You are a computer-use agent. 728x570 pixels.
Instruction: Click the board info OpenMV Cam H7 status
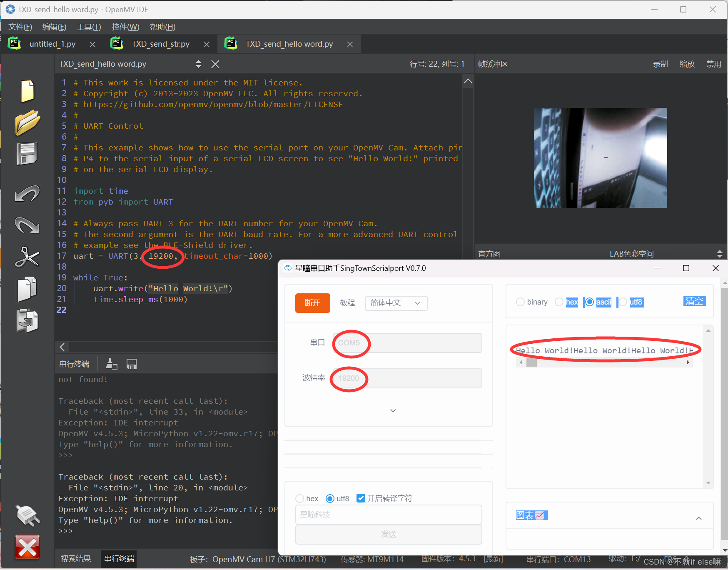(x=258, y=559)
